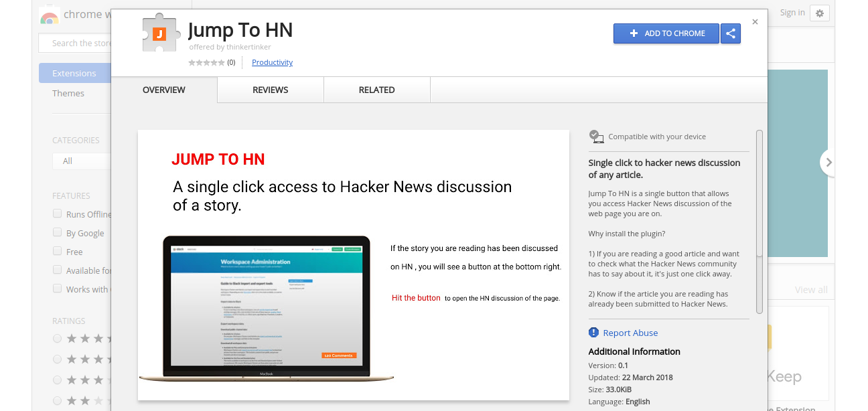This screenshot has width=868, height=411.
Task: Click the star rating of the extension
Action: [x=206, y=62]
